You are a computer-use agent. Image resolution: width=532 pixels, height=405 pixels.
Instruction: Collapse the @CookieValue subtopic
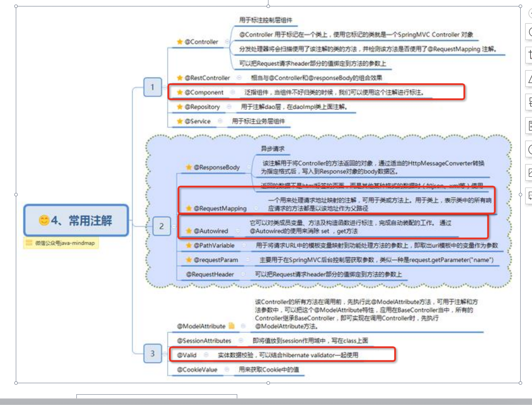pyautogui.click(x=227, y=369)
